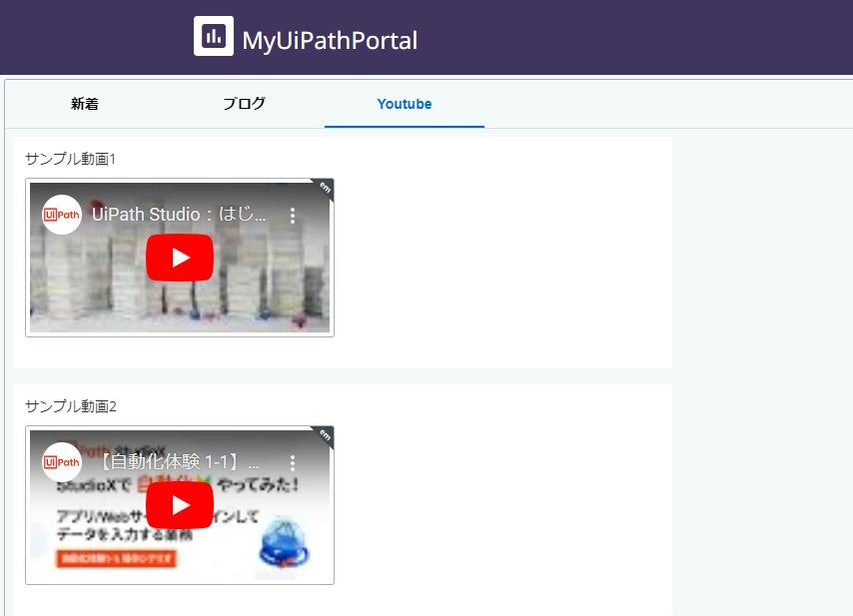853x616 pixels.
Task: Select the 新着 tab
Action: click(x=83, y=103)
